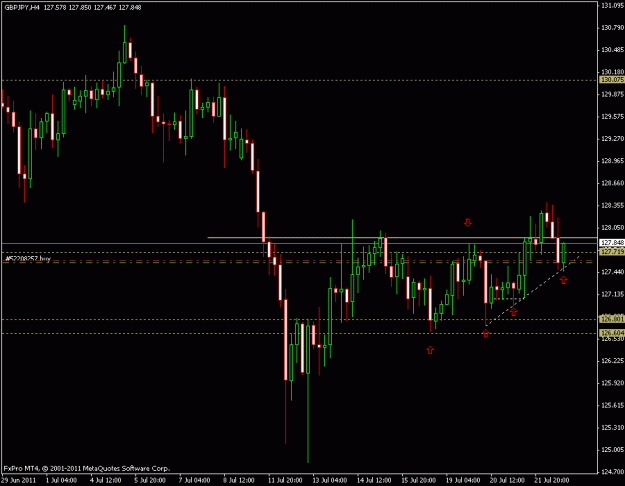Select the 127.719 price level tag
625x486 pixels.
(x=612, y=252)
